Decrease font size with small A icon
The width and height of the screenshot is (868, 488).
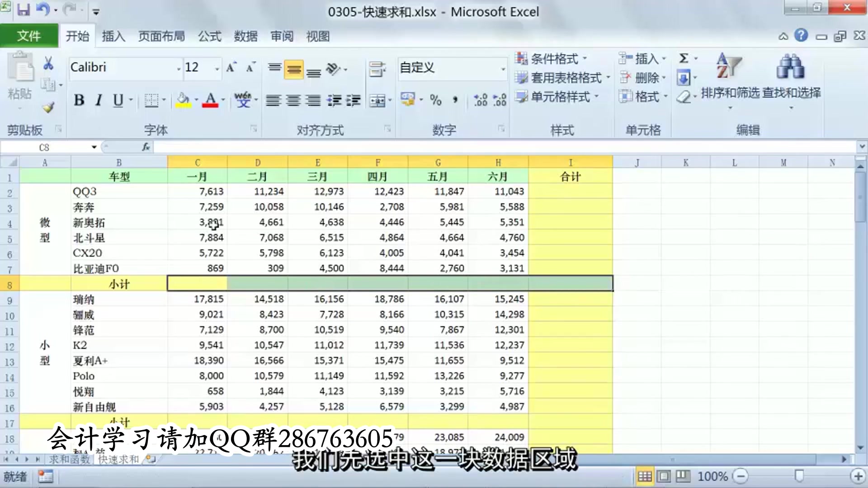[x=250, y=68]
